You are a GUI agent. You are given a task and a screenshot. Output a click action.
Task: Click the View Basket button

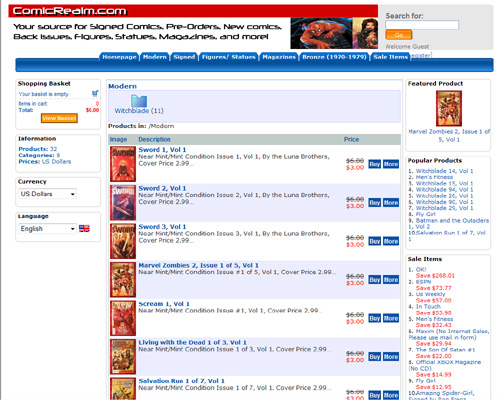pyautogui.click(x=59, y=118)
